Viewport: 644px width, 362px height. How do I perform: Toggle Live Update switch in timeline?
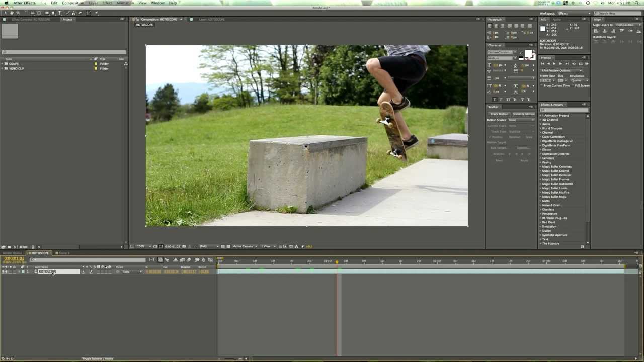pos(160,260)
